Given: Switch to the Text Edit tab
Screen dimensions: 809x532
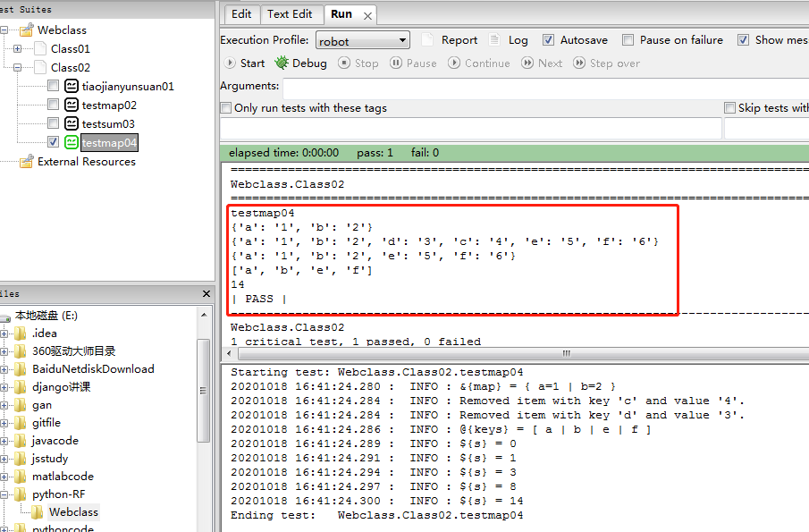Looking at the screenshot, I should point(290,14).
